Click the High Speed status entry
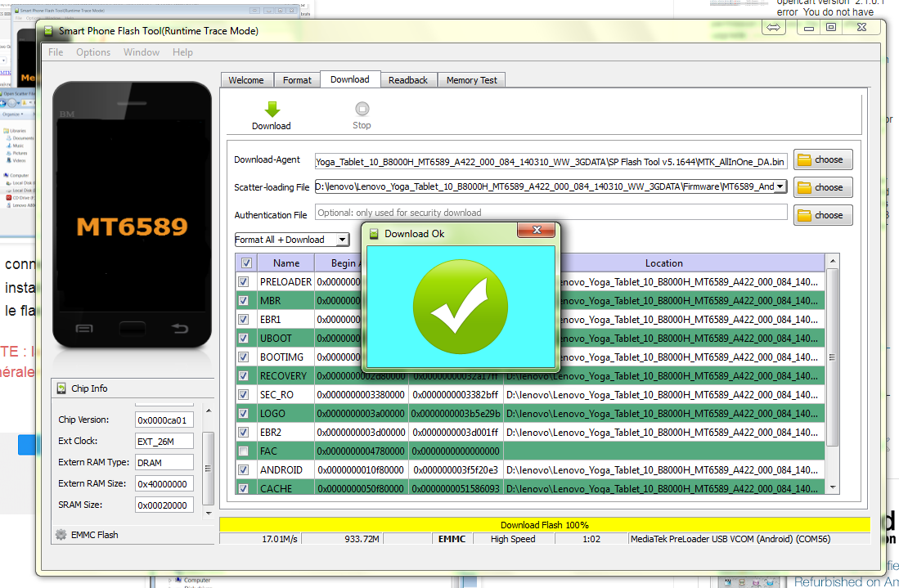The width and height of the screenshot is (899, 588). pyautogui.click(x=513, y=539)
